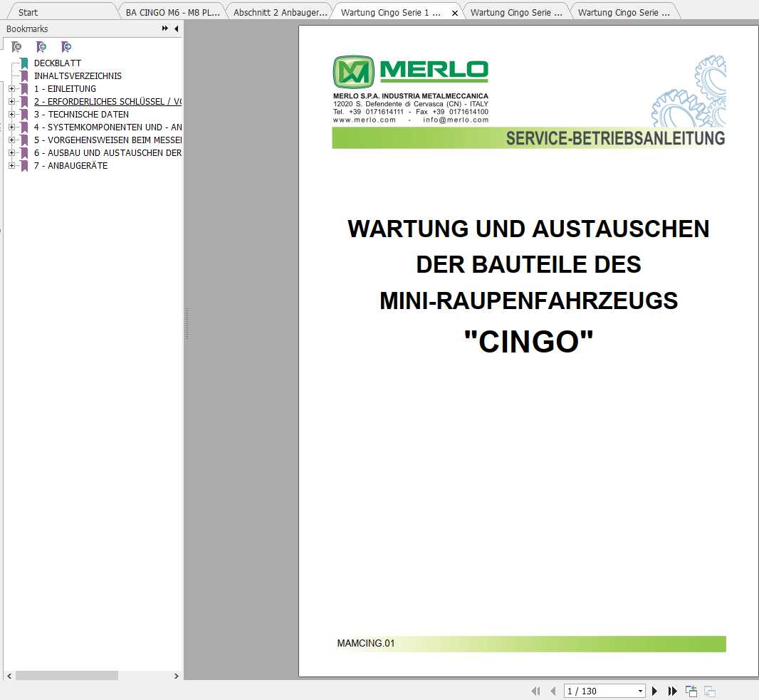Collapse the Bookmarks panel with double-chevron
Screen dimensions: 759x700
[164, 28]
